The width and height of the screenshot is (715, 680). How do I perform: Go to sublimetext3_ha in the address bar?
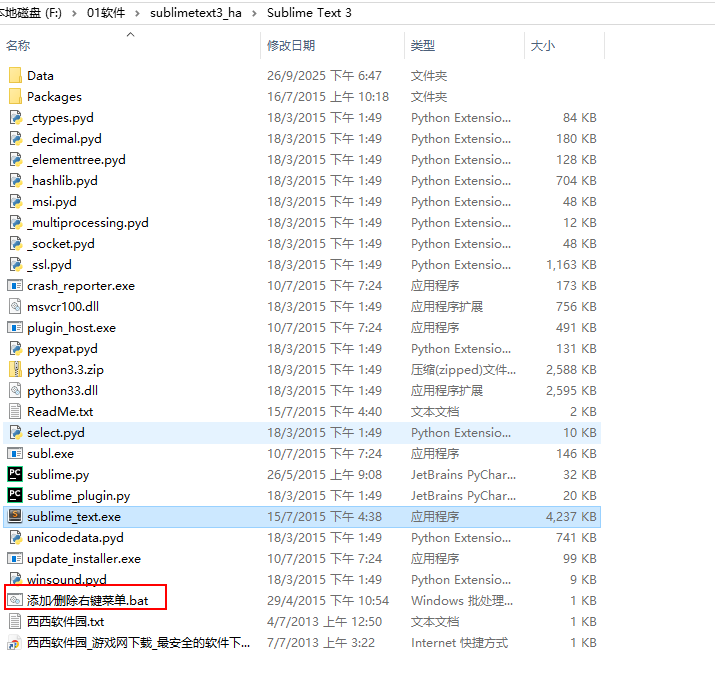tap(196, 13)
